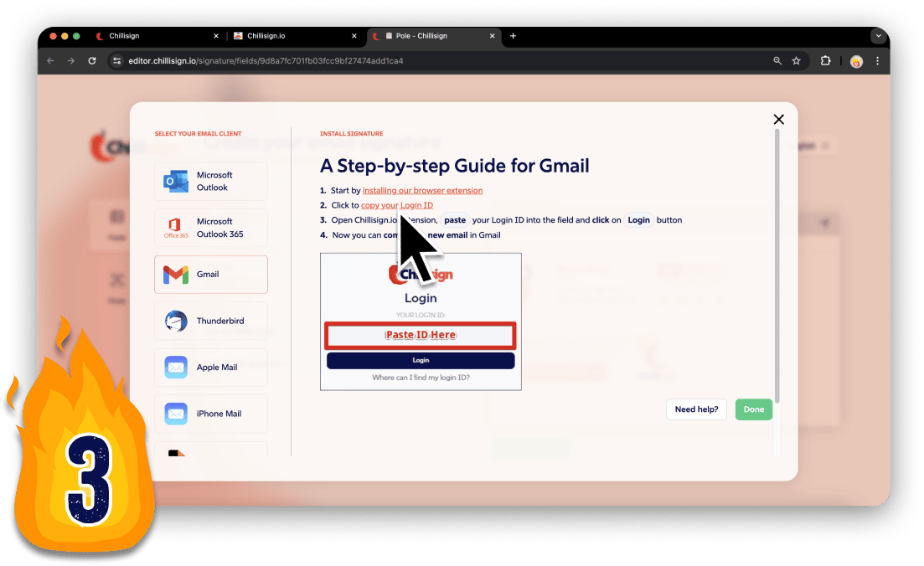The image size is (924, 566).
Task: Select Apple Mail client
Action: [x=211, y=367]
